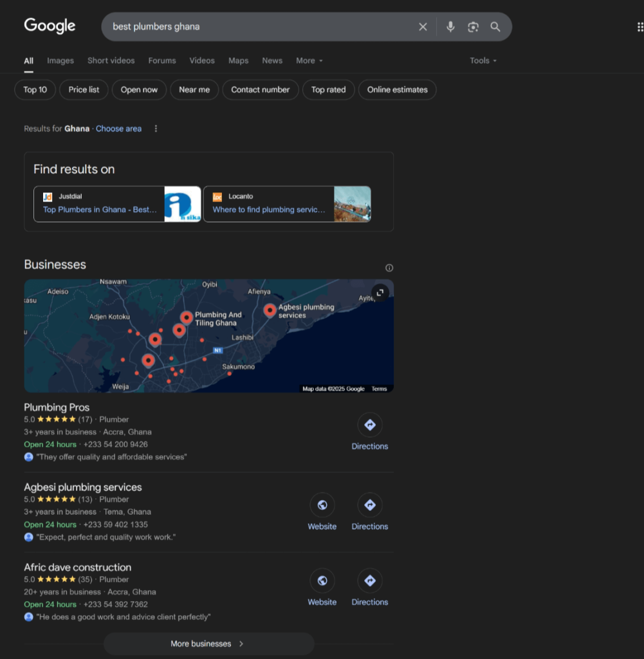
Task: Open Locanto Where to find plumbing link
Action: coord(269,209)
